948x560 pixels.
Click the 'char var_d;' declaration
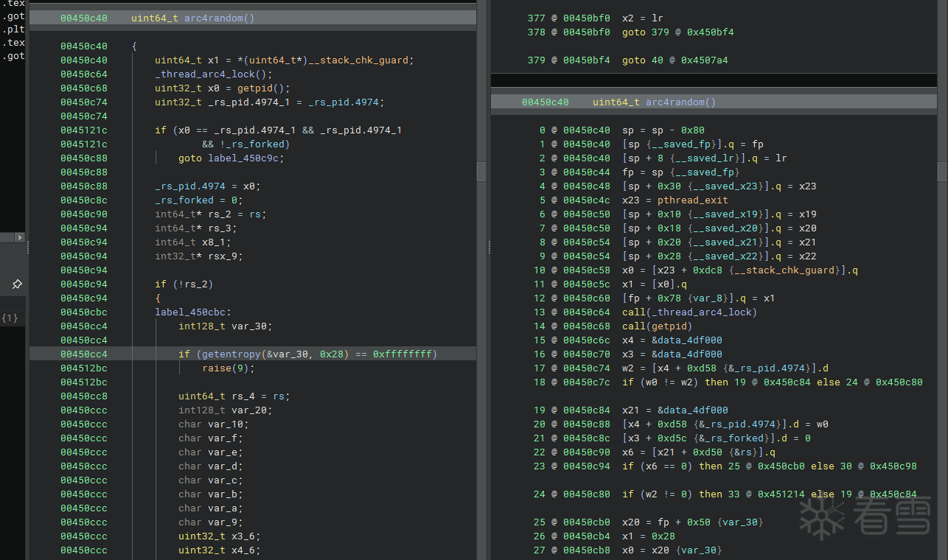(x=211, y=466)
